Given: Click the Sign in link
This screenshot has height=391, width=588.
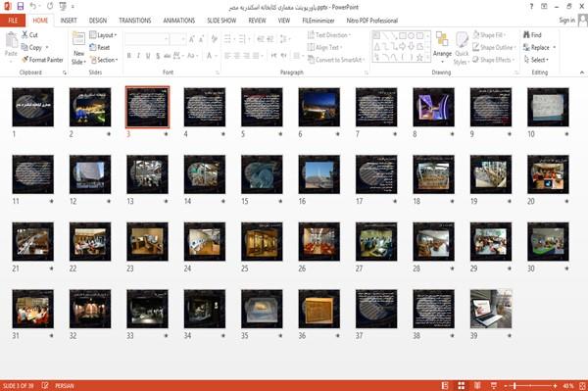Looking at the screenshot, I should 566,21.
